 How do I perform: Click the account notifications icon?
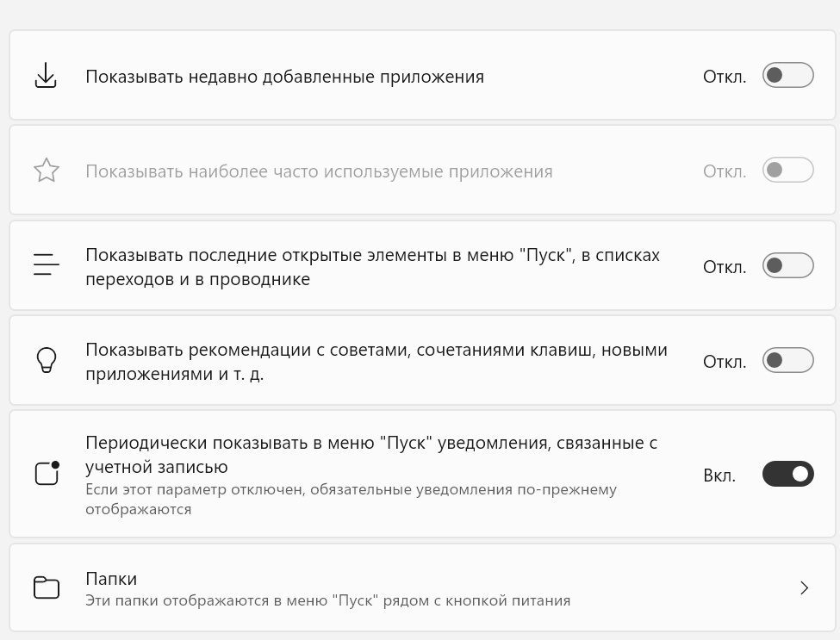point(47,473)
